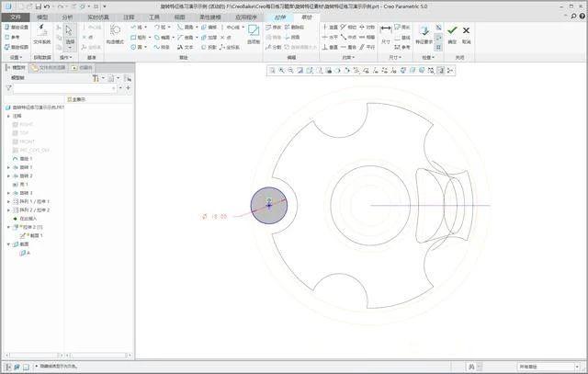Select the Offset tool
Viewport: 588px width, 374px height.
(209, 28)
